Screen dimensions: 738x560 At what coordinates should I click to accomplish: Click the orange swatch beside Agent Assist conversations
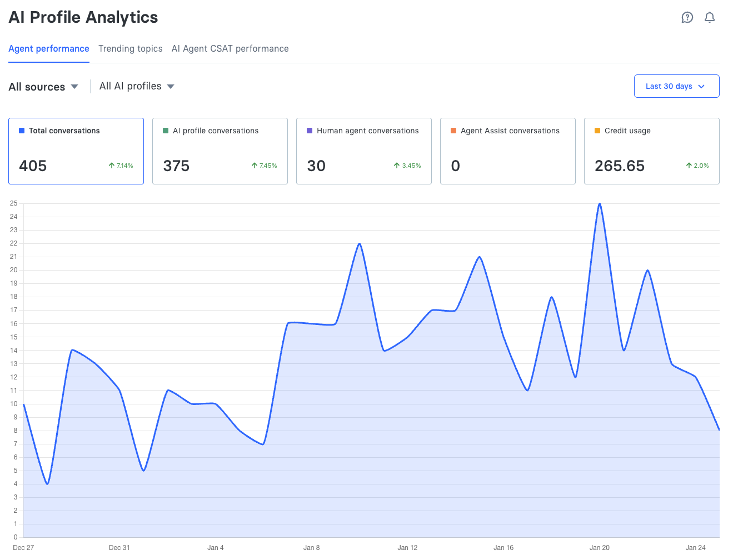(453, 131)
